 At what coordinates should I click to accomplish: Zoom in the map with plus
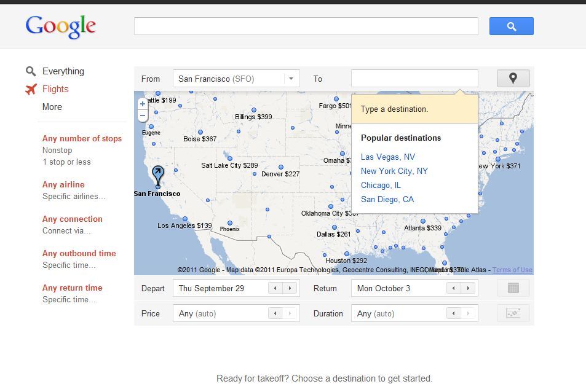[x=143, y=104]
